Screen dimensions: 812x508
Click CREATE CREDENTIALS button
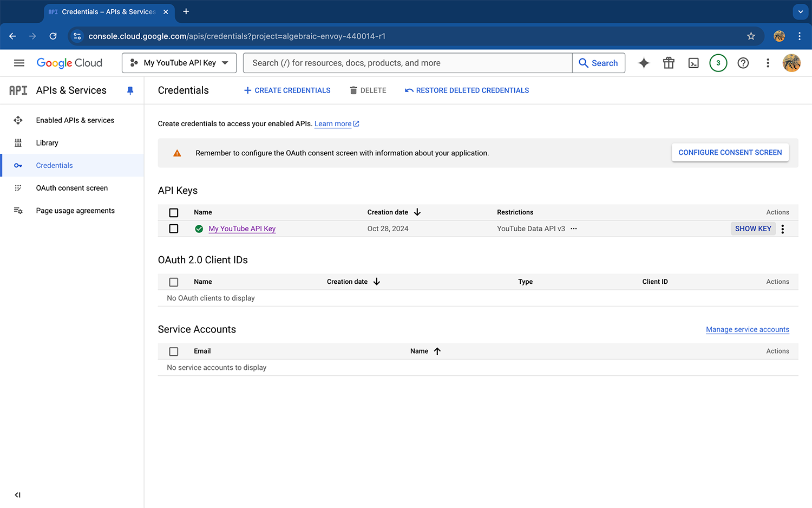(287, 90)
